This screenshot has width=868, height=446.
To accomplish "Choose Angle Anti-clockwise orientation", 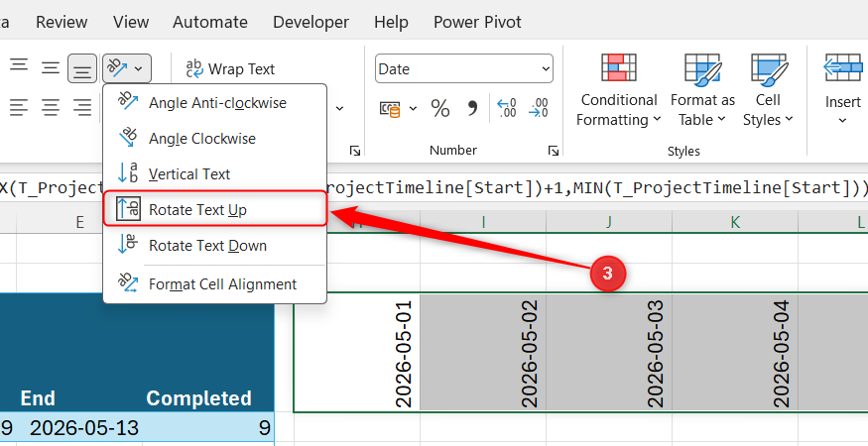I will 215,103.
